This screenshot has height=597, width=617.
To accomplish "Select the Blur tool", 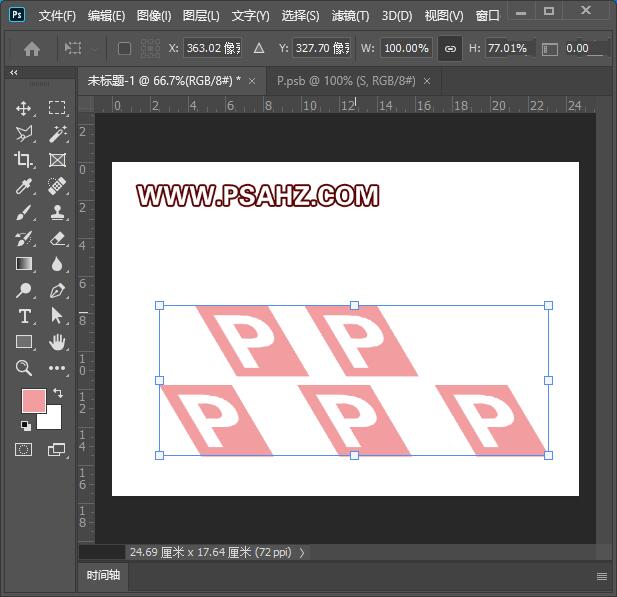I will (x=57, y=264).
